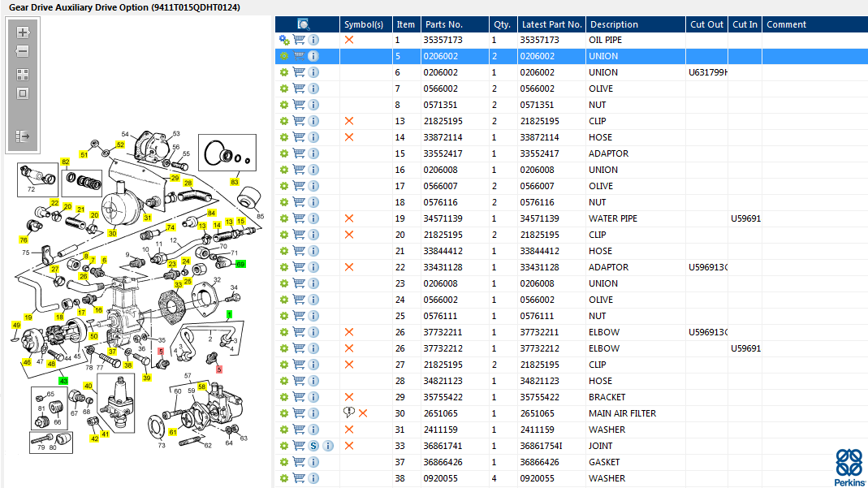Zoom in on the parts diagram

23,32
